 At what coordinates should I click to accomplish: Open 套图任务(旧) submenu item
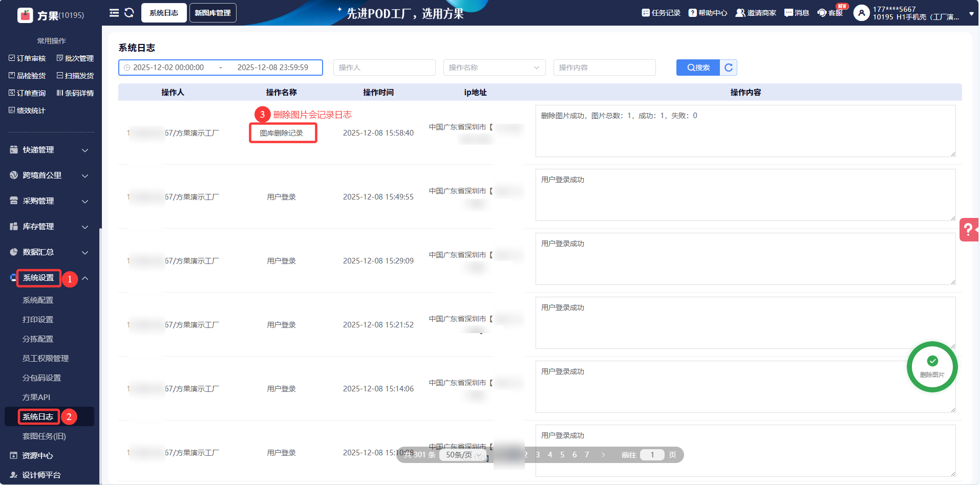44,436
